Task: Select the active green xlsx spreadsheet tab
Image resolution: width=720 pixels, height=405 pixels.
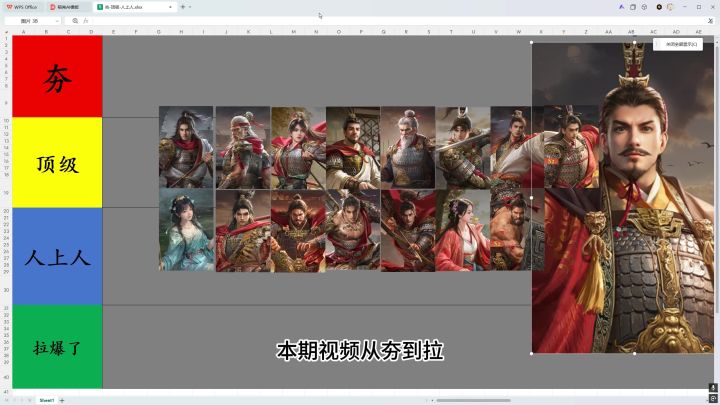Action: pyautogui.click(x=135, y=7)
